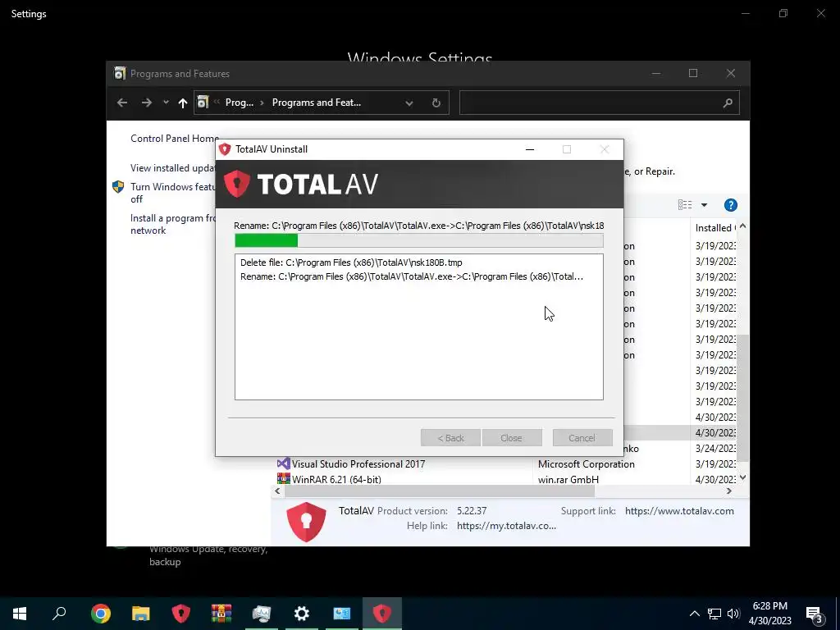The width and height of the screenshot is (840, 630).
Task: Maximize the Programs and Features window
Action: coord(693,73)
